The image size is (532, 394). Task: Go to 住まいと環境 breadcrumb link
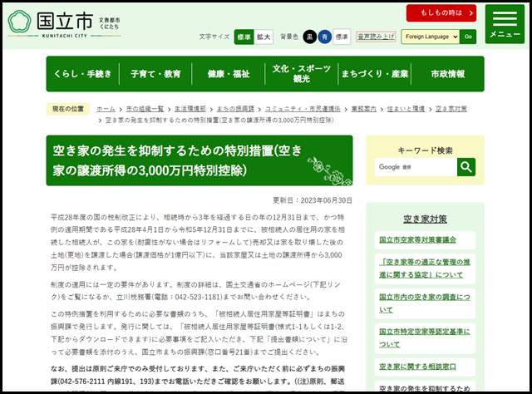click(x=406, y=109)
